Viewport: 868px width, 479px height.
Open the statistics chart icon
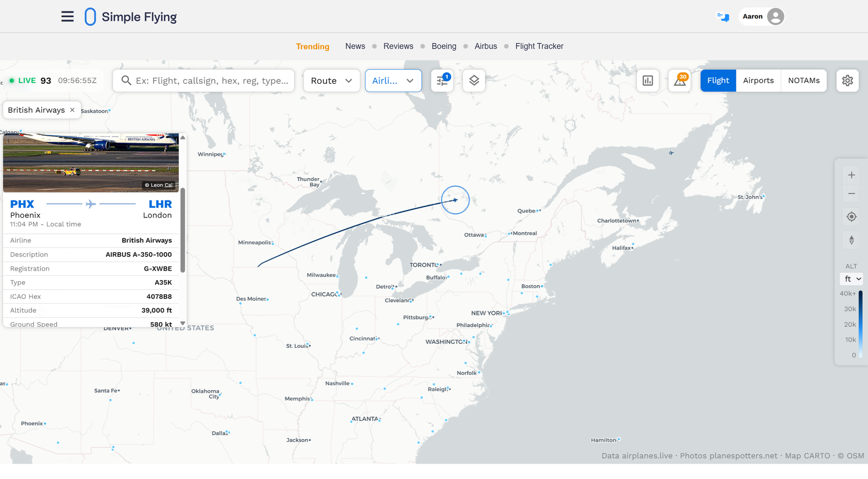[x=648, y=81]
